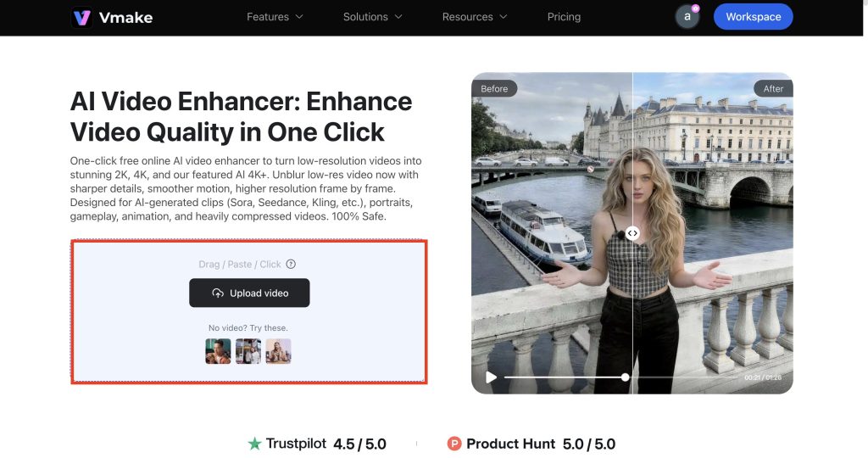
Task: Click the help question mark icon
Action: [291, 264]
